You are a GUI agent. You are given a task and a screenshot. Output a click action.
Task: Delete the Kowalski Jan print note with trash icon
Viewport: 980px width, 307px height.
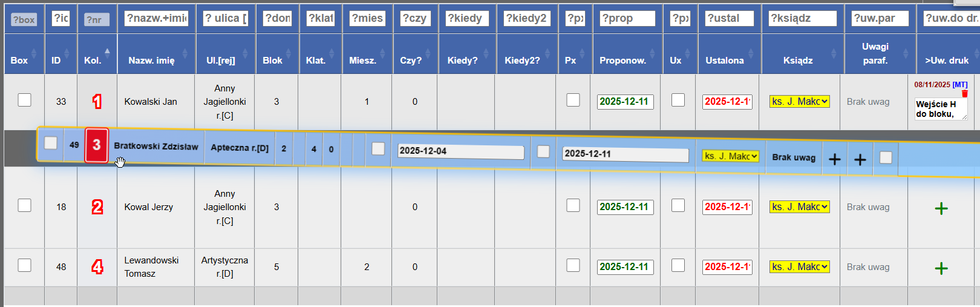coord(964,93)
